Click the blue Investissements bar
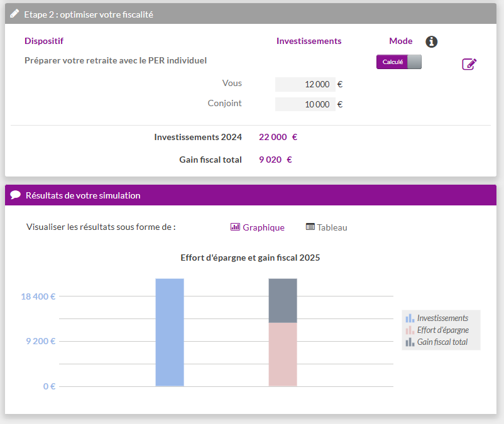504x424 pixels. point(170,332)
